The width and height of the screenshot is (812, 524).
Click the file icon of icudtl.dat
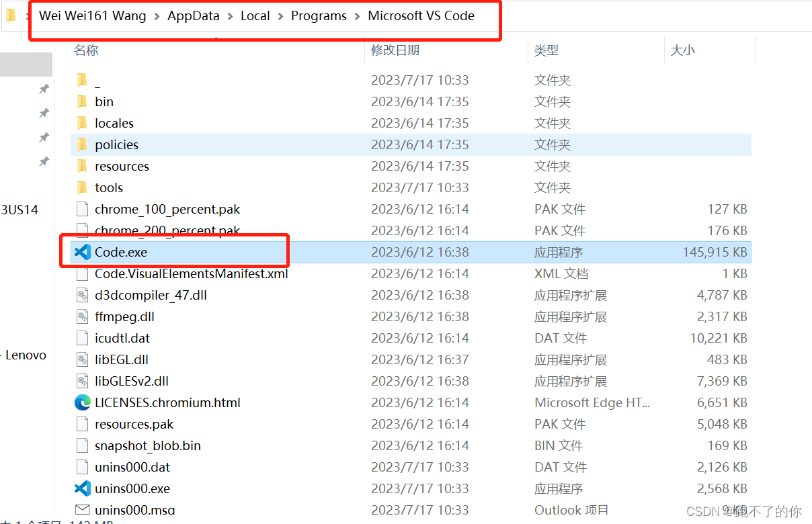[x=82, y=338]
